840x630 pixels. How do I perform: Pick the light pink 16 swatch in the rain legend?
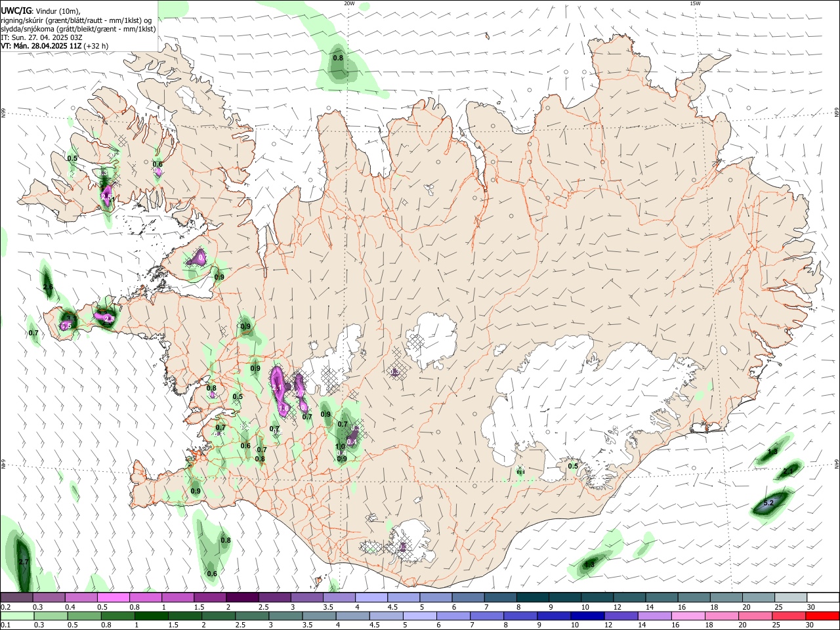coord(688,616)
